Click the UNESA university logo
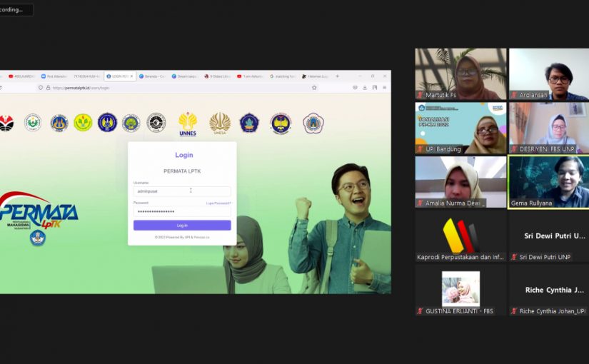The height and width of the screenshot is (364, 589). click(x=220, y=123)
